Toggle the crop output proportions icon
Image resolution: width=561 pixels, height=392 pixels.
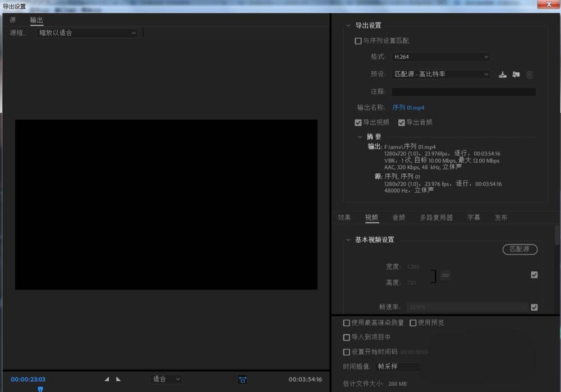241,380
